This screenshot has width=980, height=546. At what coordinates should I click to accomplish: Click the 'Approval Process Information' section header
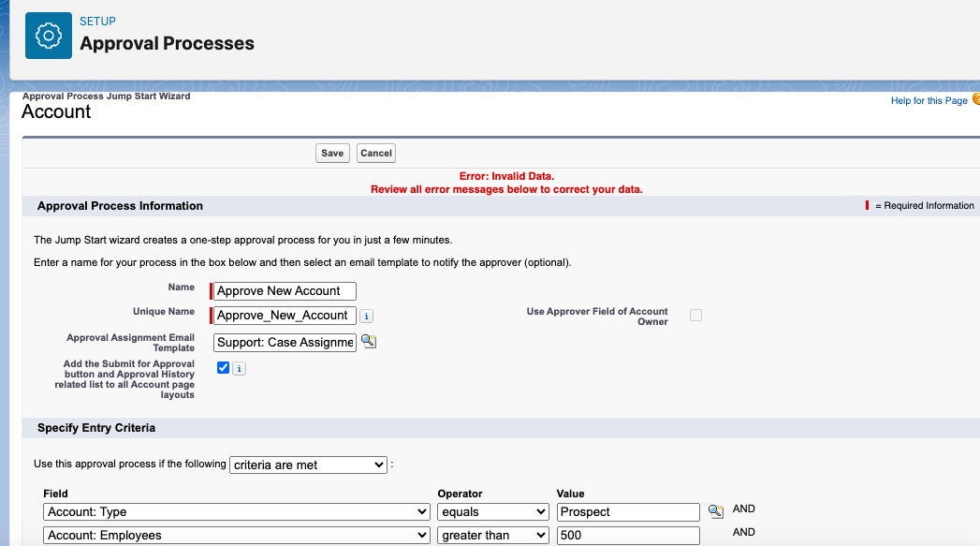[x=120, y=206]
